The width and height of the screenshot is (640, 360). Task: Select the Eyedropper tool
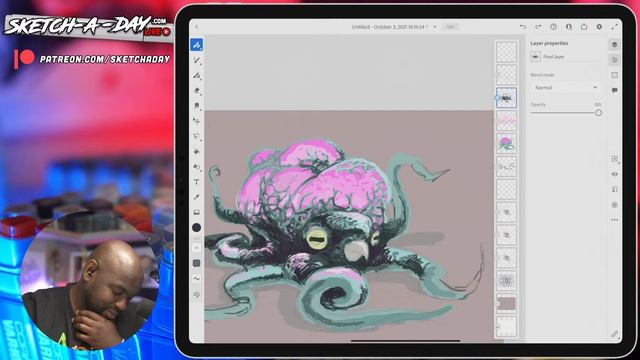(197, 197)
